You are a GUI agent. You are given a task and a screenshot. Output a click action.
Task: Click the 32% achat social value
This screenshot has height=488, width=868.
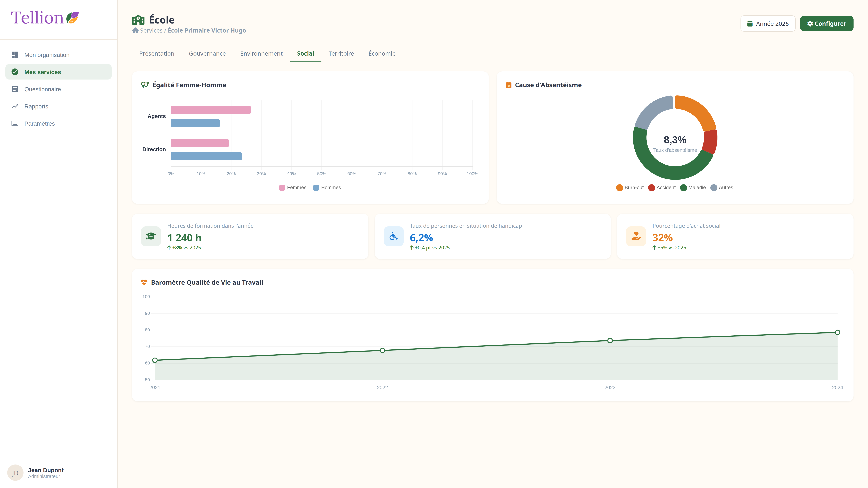point(662,238)
